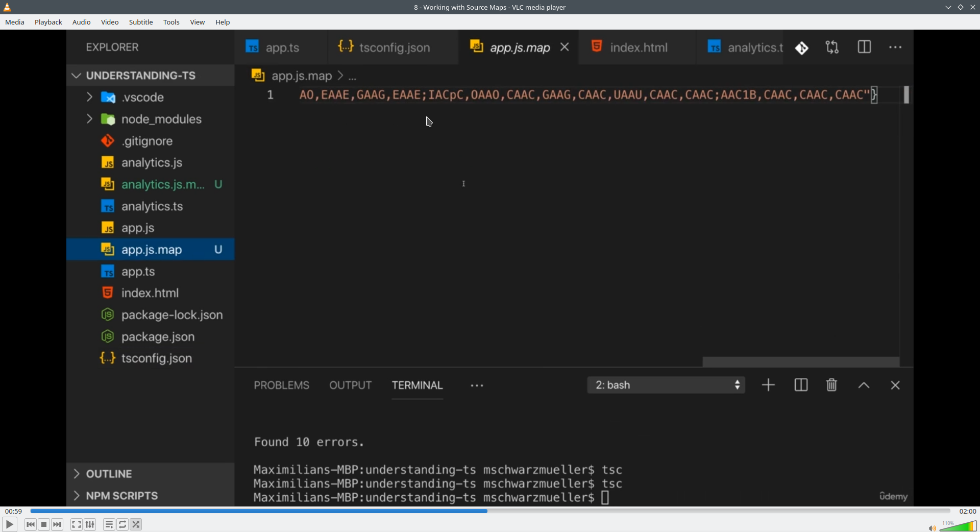Collapse the UNDERSTANDING-TS folder section
The image size is (980, 532).
pyautogui.click(x=151, y=76)
